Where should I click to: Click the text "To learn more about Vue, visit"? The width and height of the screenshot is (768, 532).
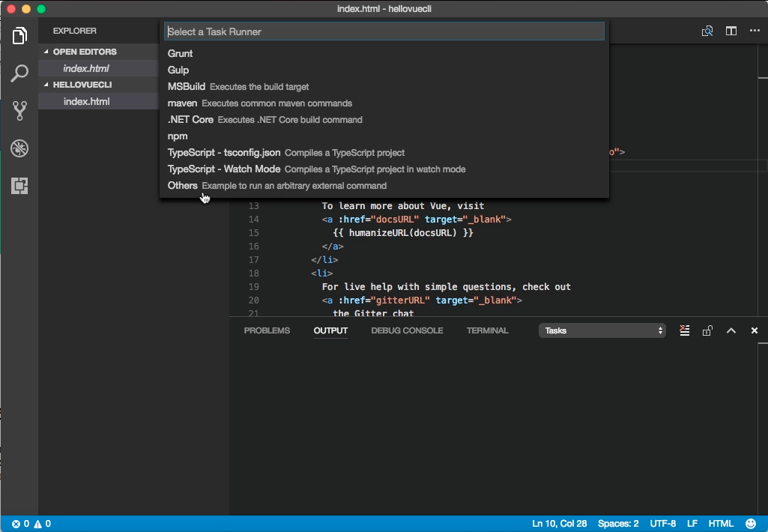pos(403,206)
